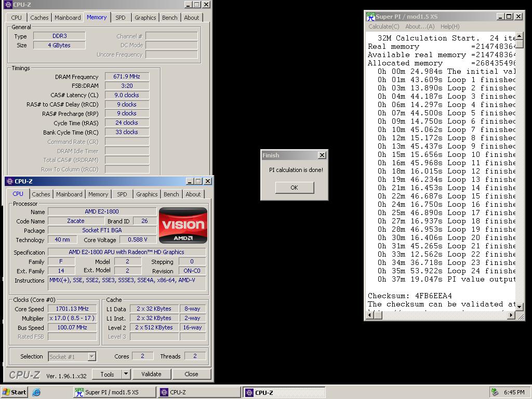Click the memory Size field 4 GBytes
Viewport: 532px width, 399px height.
pyautogui.click(x=59, y=45)
